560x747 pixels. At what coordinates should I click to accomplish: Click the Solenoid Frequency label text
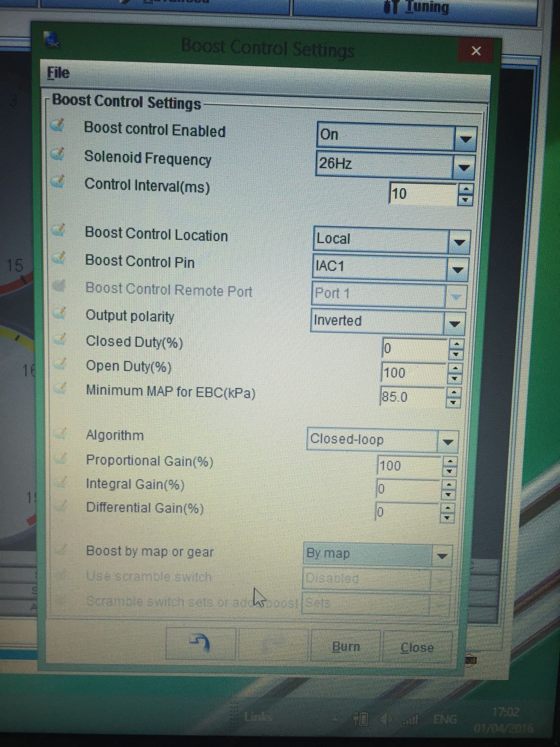click(x=147, y=158)
